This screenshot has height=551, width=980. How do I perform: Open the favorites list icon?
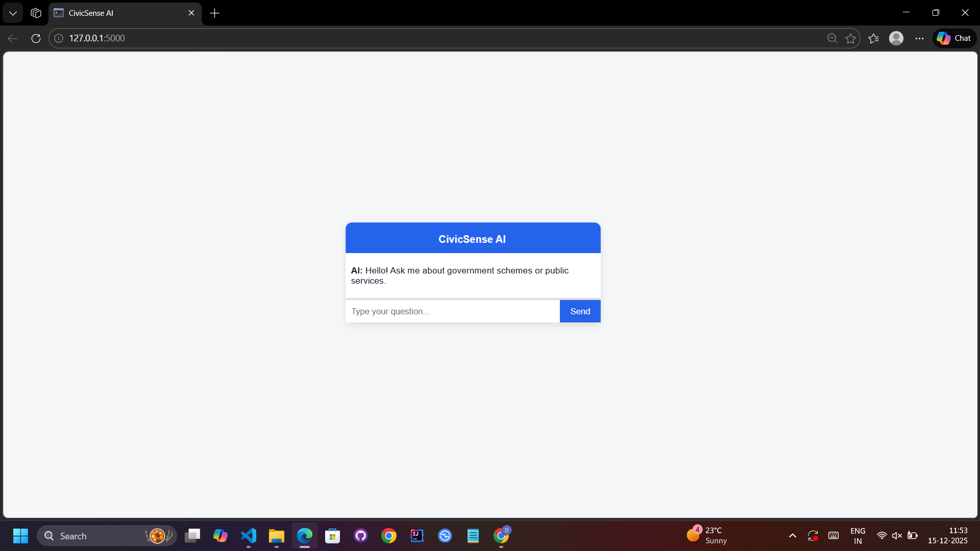click(x=873, y=38)
